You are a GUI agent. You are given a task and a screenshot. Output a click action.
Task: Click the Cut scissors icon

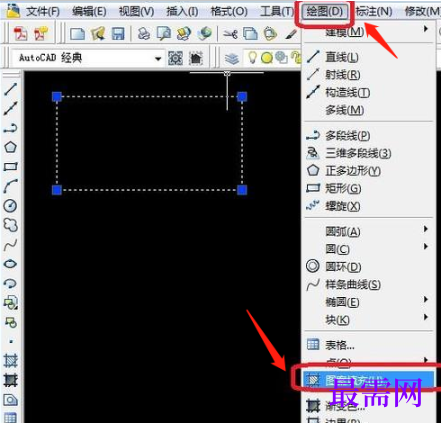click(x=230, y=34)
